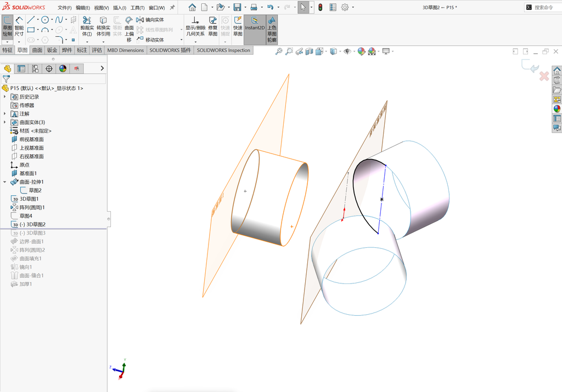Click the edit appearance color ball icon

[361, 52]
